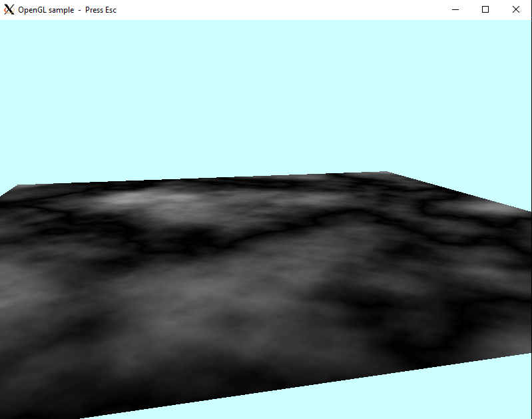Minimize the OpenGL sample window
Image resolution: width=532 pixels, height=419 pixels.
[455, 10]
